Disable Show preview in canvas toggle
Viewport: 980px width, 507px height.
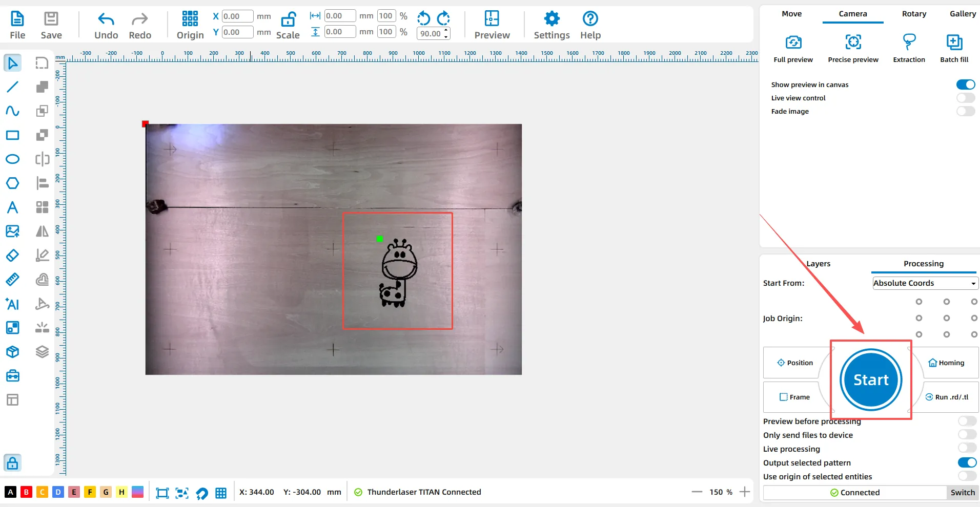click(965, 84)
